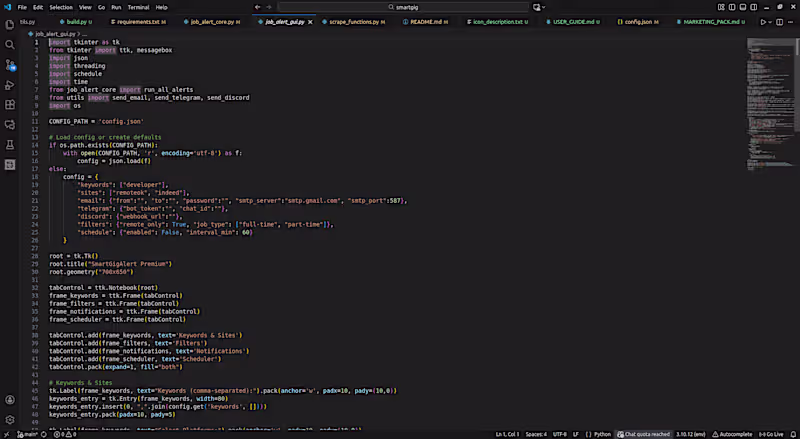Select Python language mode in status bar
This screenshot has height=439, width=800.
pyautogui.click(x=602, y=434)
